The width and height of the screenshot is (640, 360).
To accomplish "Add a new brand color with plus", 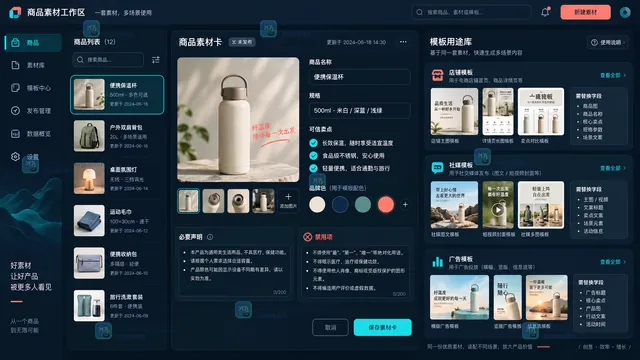I will coord(405,204).
